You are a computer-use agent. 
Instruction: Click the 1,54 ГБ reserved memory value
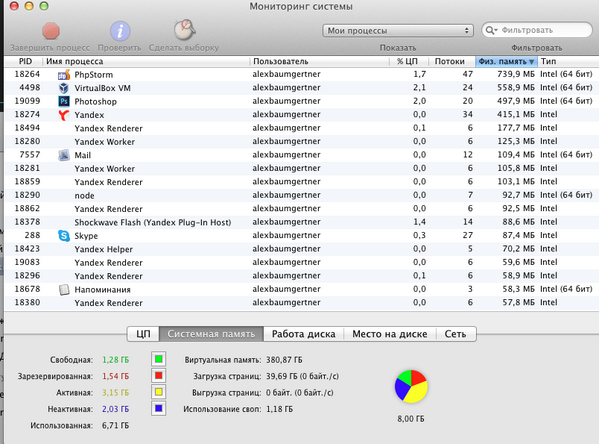pos(115,376)
